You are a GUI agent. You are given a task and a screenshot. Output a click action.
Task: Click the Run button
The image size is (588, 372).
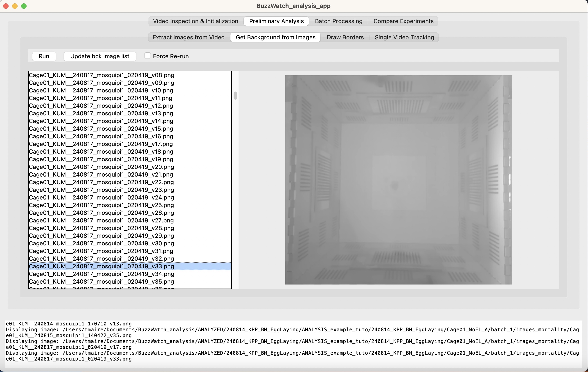[44, 56]
